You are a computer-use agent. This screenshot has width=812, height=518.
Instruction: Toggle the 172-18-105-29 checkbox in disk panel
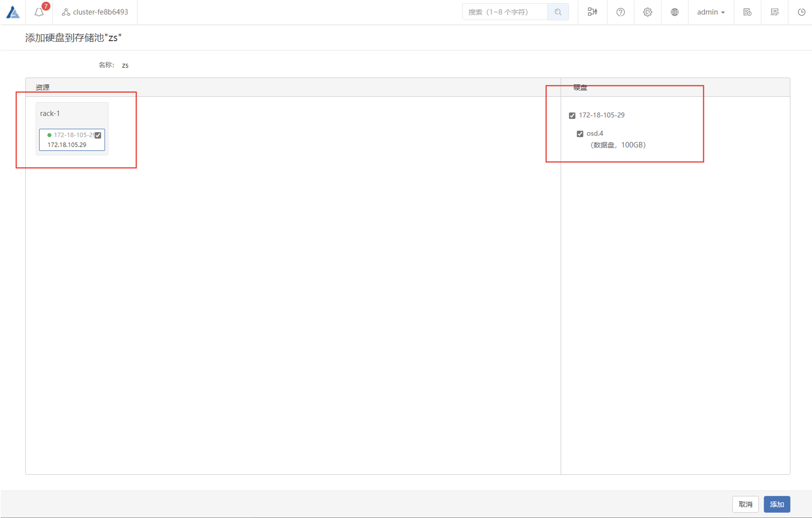[572, 115]
